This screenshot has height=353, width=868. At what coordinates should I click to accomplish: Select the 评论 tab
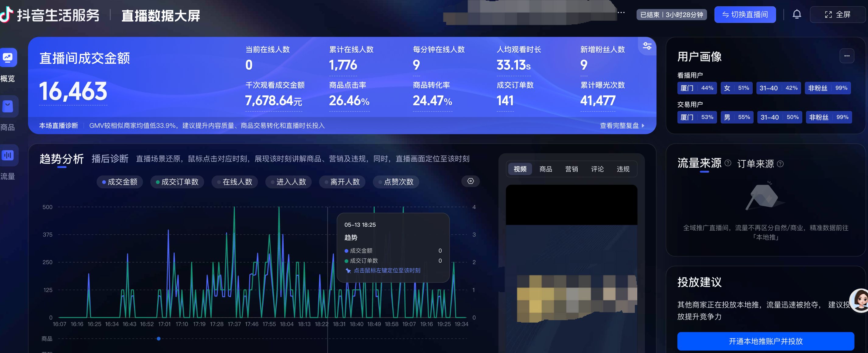tap(597, 169)
